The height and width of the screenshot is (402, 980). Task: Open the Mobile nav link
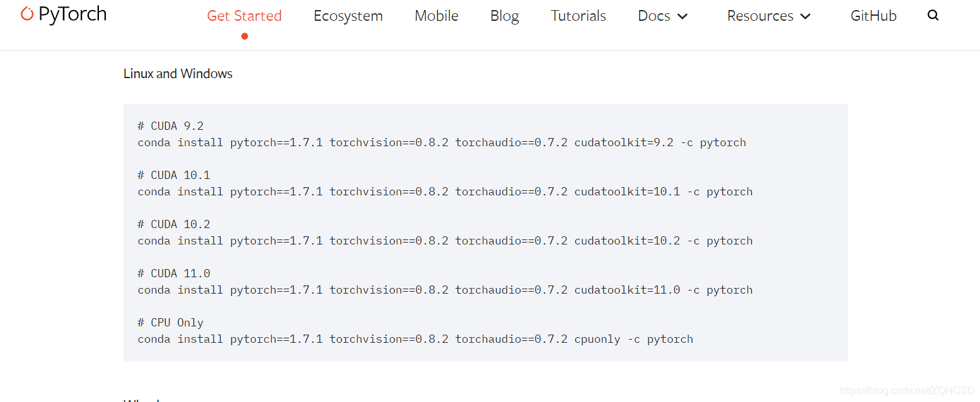pos(437,16)
